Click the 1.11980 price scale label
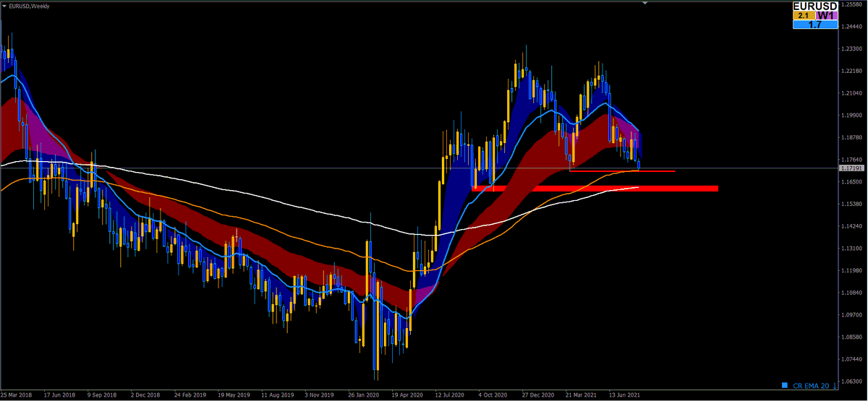 point(853,270)
